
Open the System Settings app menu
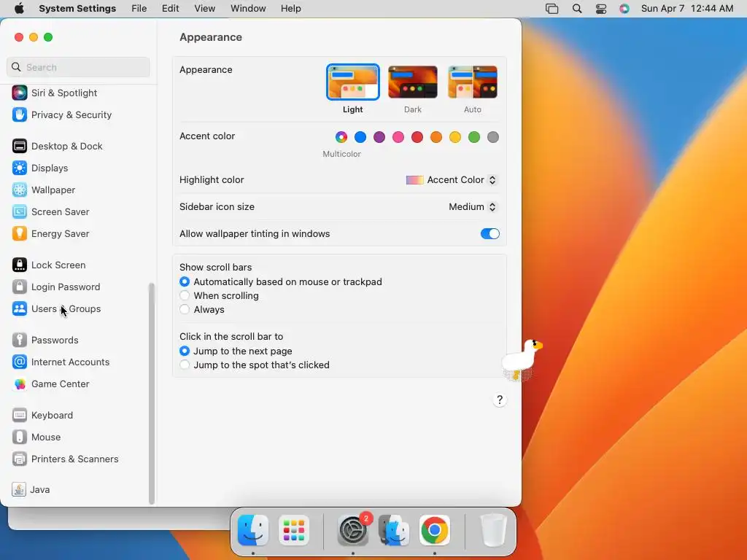pos(77,9)
